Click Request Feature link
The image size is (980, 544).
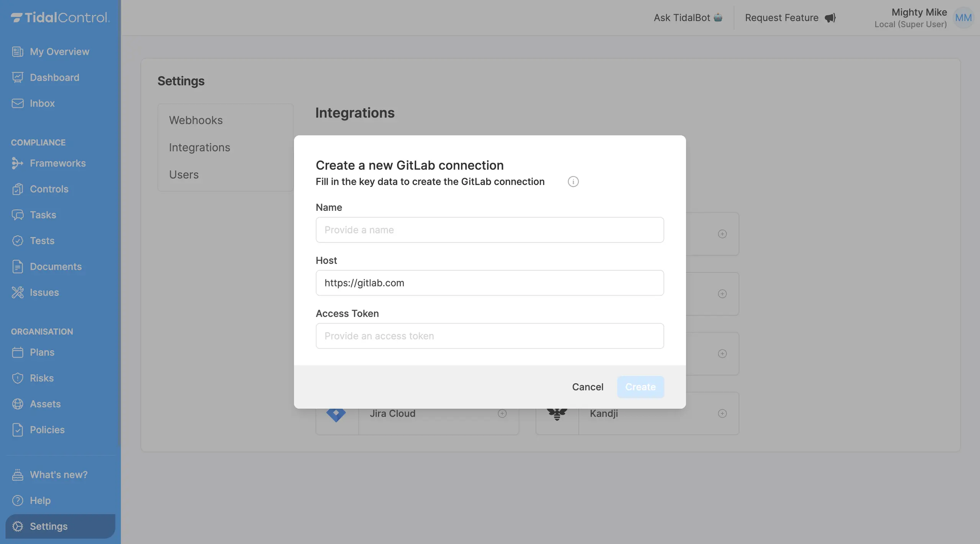(x=790, y=18)
